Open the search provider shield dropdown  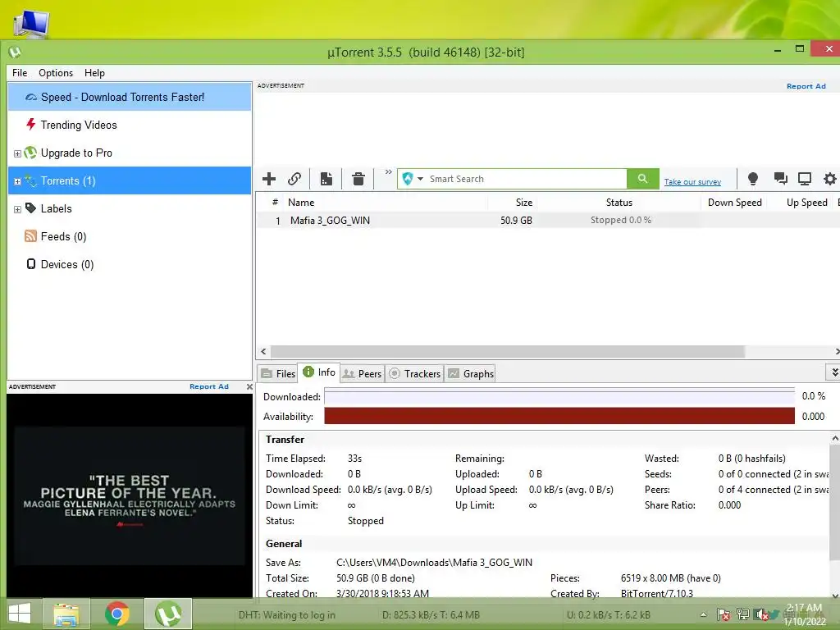(x=413, y=179)
